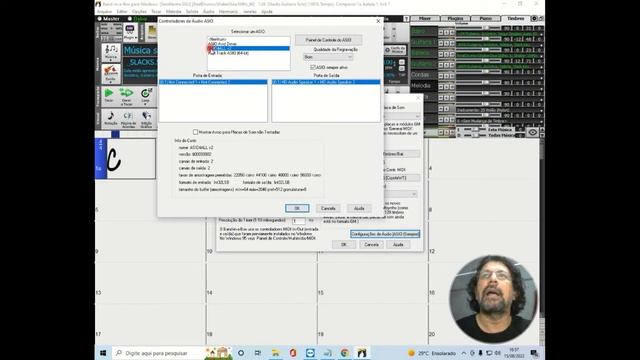Click the notification center icon in tray
The height and width of the screenshot is (360, 640).
click(x=534, y=353)
